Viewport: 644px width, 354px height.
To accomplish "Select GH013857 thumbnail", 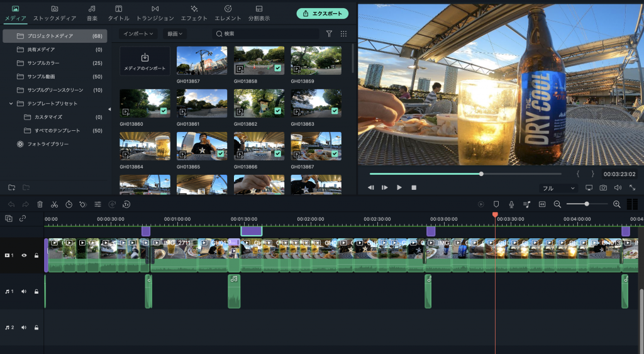I will [202, 60].
